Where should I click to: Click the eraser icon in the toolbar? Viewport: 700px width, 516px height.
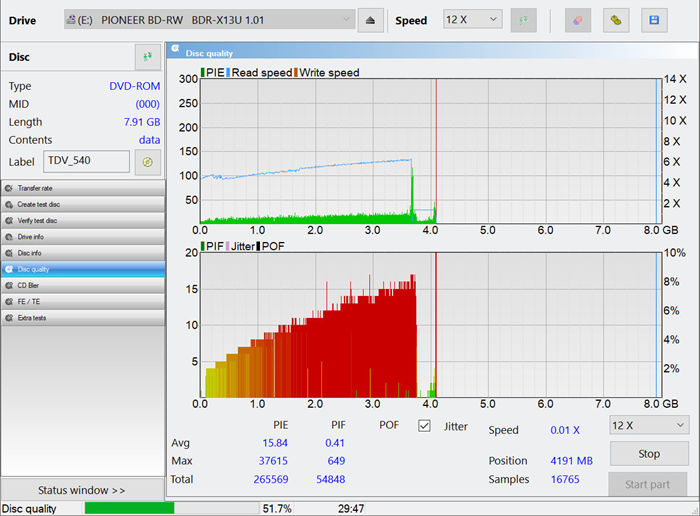(578, 21)
